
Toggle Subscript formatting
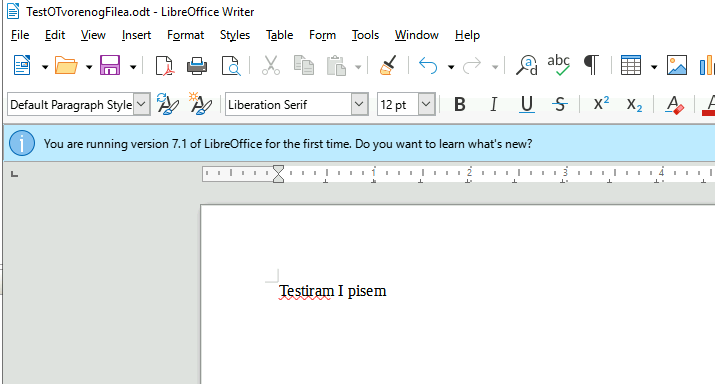tap(634, 105)
